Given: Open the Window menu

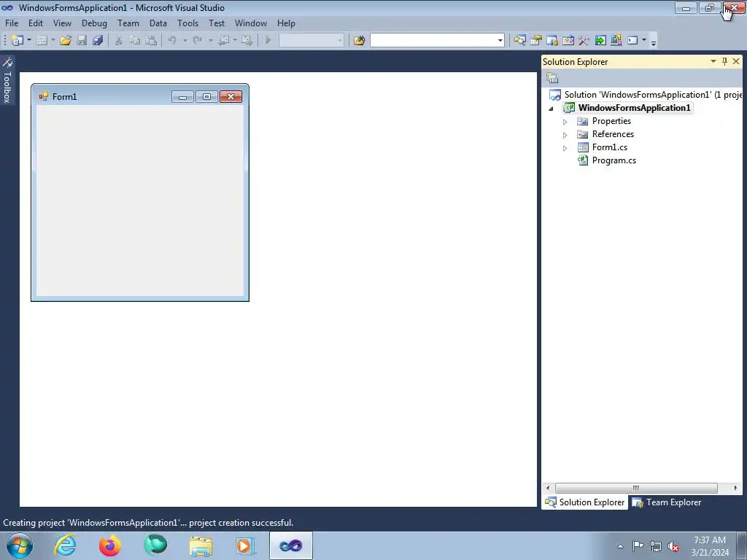Looking at the screenshot, I should (251, 23).
